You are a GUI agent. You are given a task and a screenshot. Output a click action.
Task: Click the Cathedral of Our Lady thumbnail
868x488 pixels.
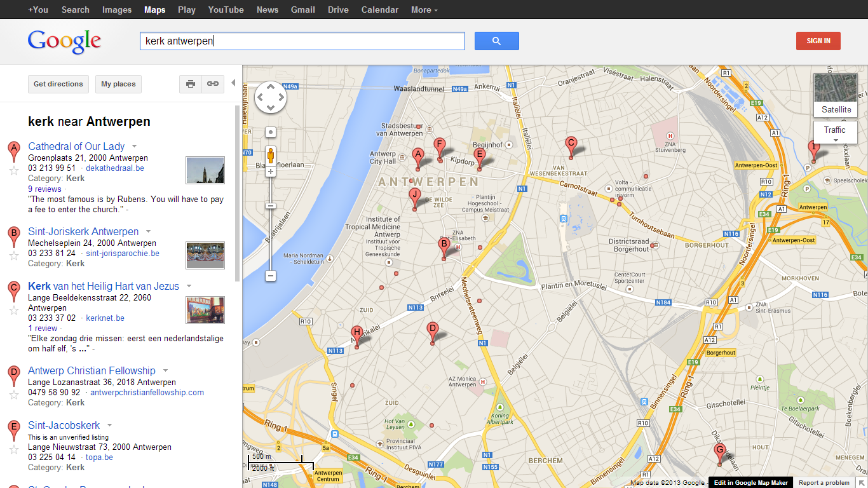(x=205, y=170)
